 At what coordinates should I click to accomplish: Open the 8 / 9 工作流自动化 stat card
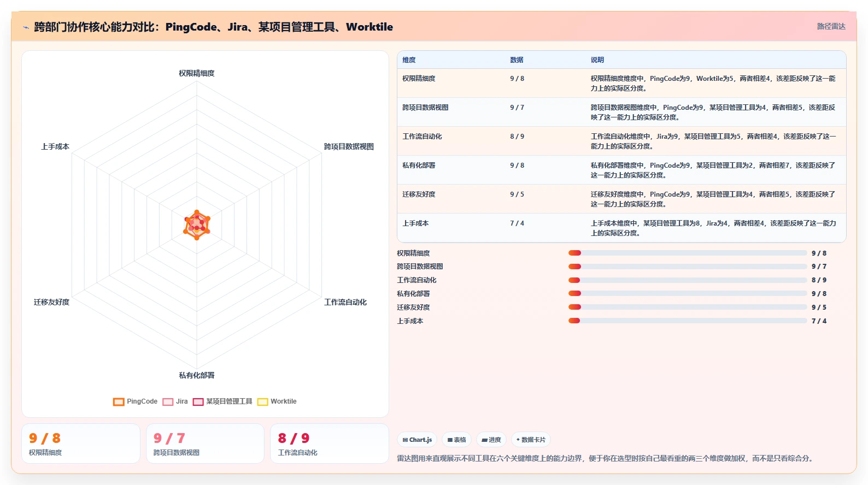[x=330, y=443]
